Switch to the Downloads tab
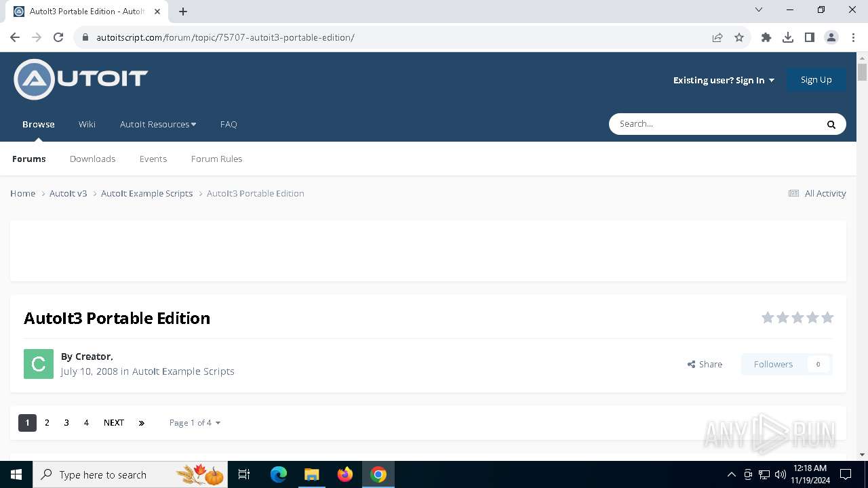Screen dimensions: 868x488 coord(92,159)
